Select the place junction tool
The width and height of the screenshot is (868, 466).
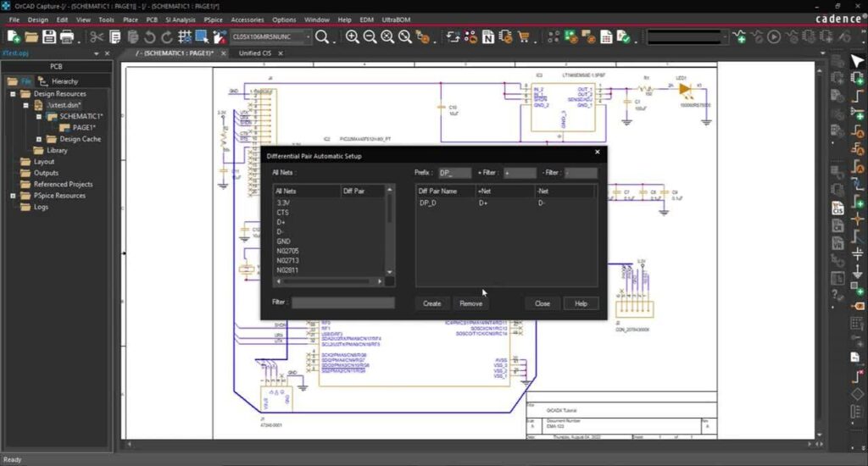[x=857, y=219]
